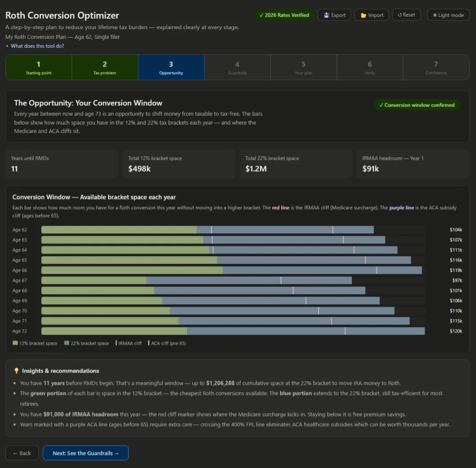The height and width of the screenshot is (468, 476).
Task: Click the Age 63 row label
Action: point(20,240)
